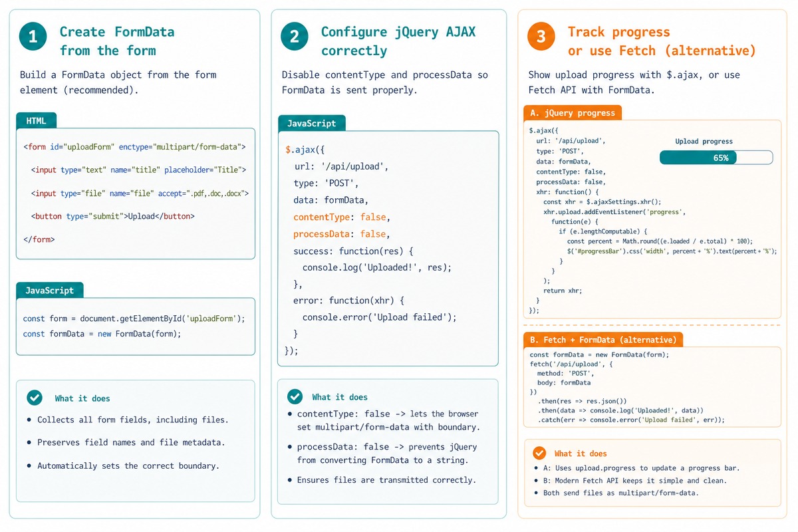Viewport: 798px width, 532px height.
Task: Click the orange checkmark icon in step 3
Action: pyautogui.click(x=540, y=453)
